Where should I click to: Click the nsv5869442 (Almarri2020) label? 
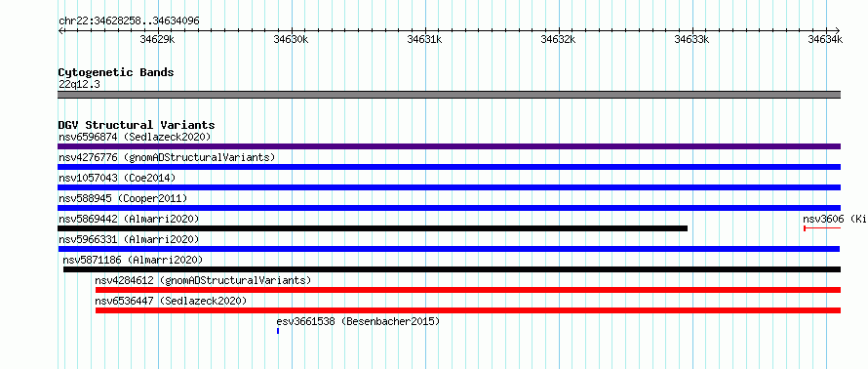tap(129, 219)
